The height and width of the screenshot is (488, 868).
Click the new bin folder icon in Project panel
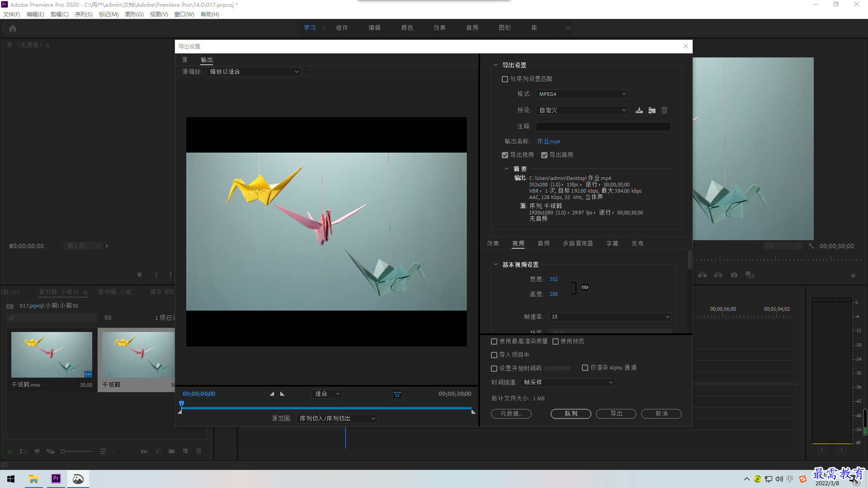(x=171, y=451)
